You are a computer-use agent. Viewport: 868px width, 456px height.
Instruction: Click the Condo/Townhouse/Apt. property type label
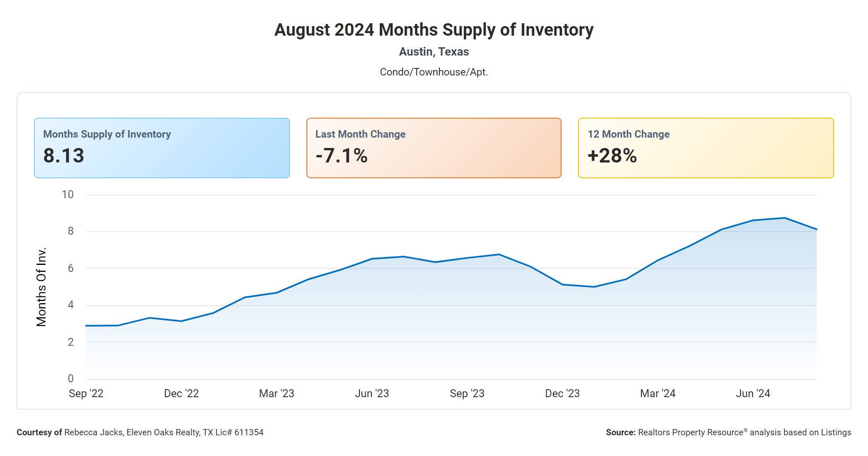pos(434,72)
